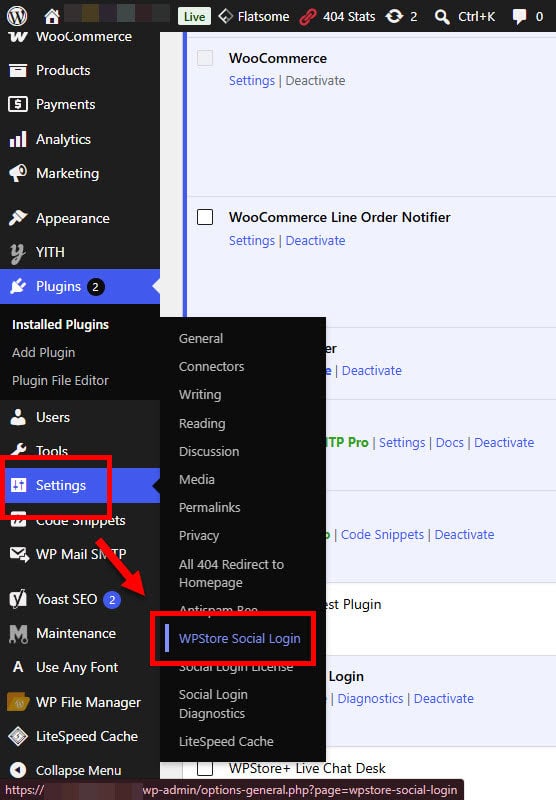This screenshot has height=800, width=556.
Task: Tick the WooCommerce Line Order Notifier checkbox
Action: 205,217
